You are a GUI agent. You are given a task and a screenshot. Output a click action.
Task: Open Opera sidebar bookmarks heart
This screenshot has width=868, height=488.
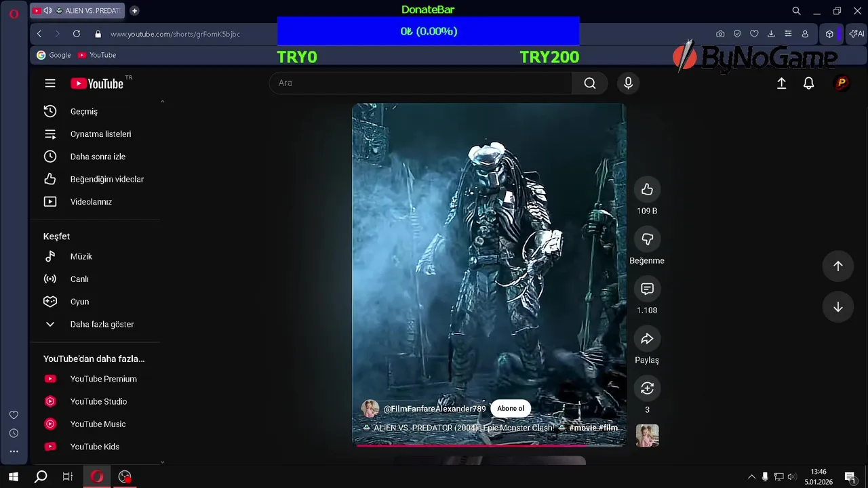click(14, 415)
